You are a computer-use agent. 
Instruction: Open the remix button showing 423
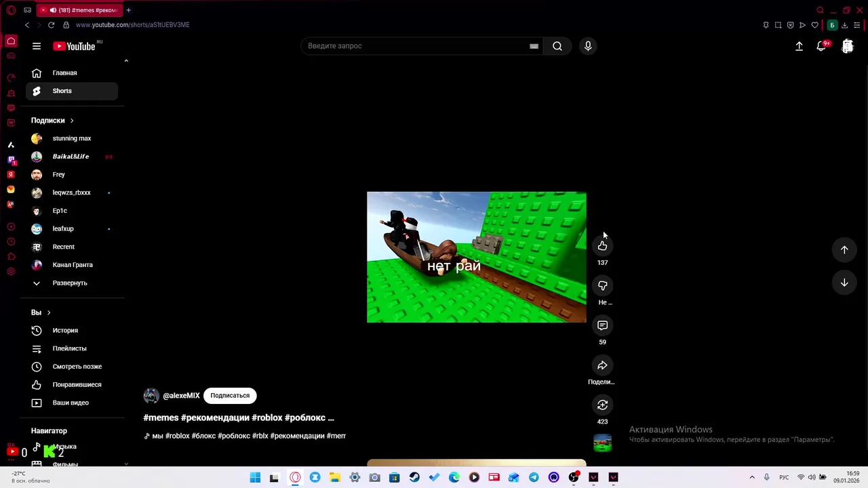pos(602,405)
